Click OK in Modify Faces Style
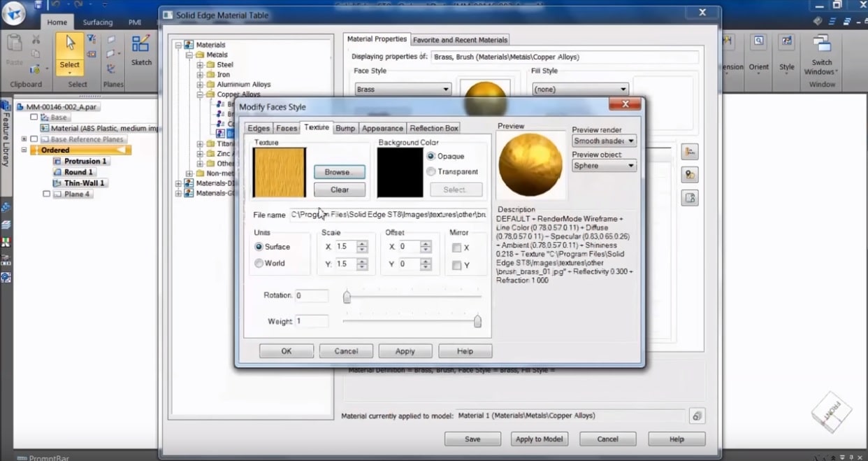Screen dimensions: 868x461 pyautogui.click(x=287, y=351)
